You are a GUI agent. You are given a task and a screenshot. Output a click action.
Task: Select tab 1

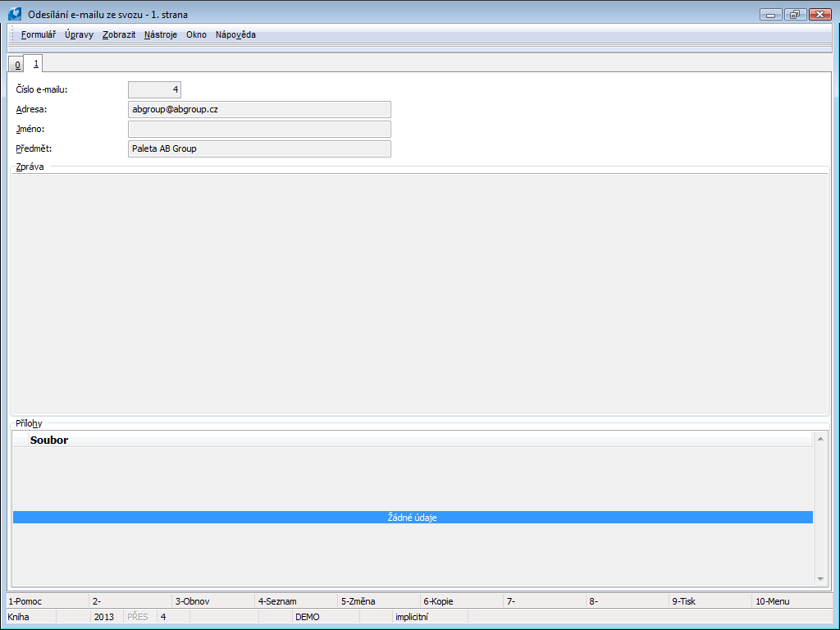coord(35,64)
